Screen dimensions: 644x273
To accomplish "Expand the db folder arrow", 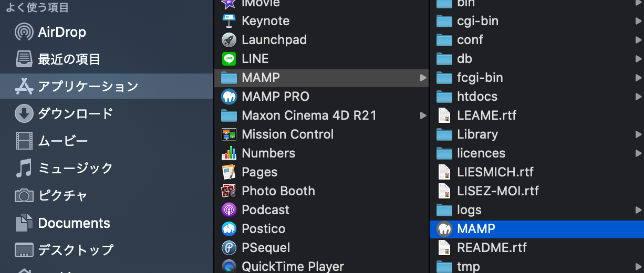I will (638, 59).
